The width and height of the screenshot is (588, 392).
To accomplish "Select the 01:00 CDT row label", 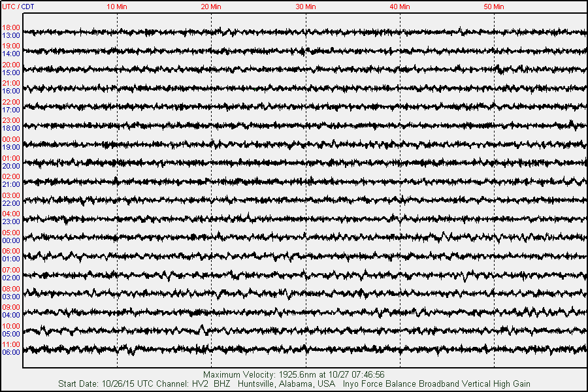I will point(11,259).
